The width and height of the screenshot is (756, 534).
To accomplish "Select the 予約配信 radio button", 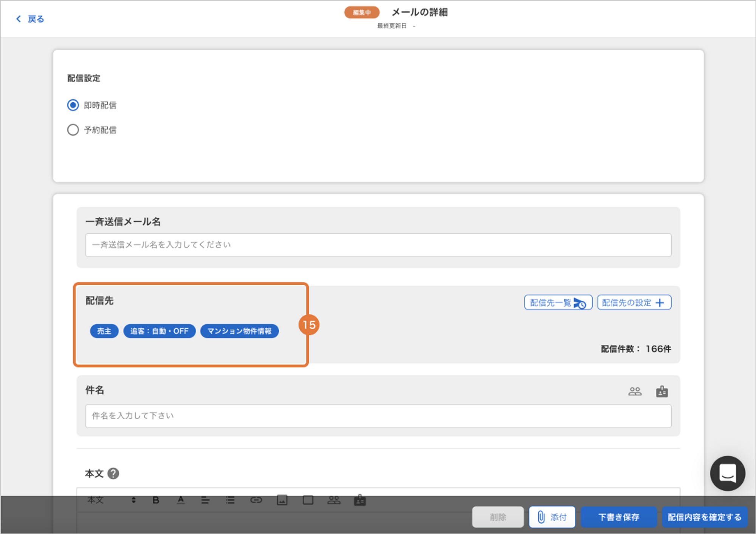I will [x=73, y=130].
